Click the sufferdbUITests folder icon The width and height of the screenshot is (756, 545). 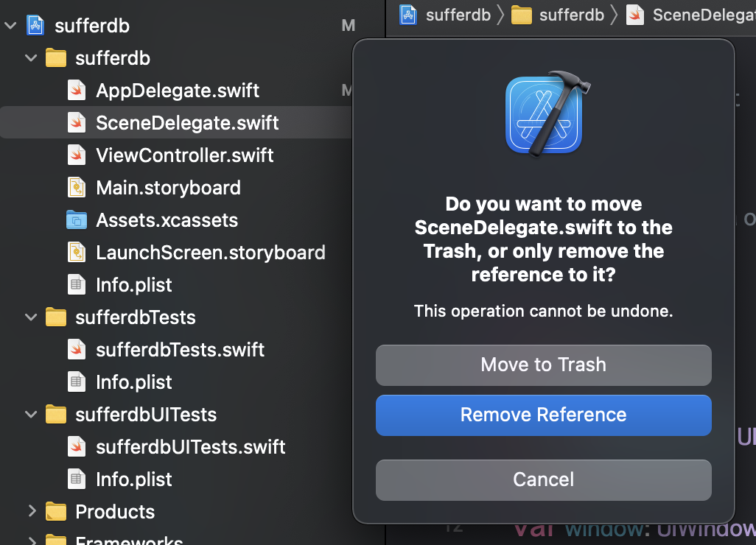click(56, 415)
